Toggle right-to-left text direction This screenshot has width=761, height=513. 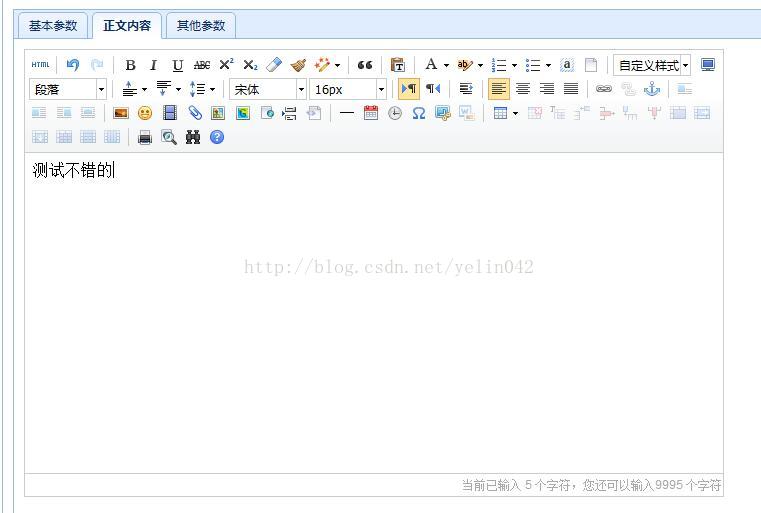tap(433, 89)
